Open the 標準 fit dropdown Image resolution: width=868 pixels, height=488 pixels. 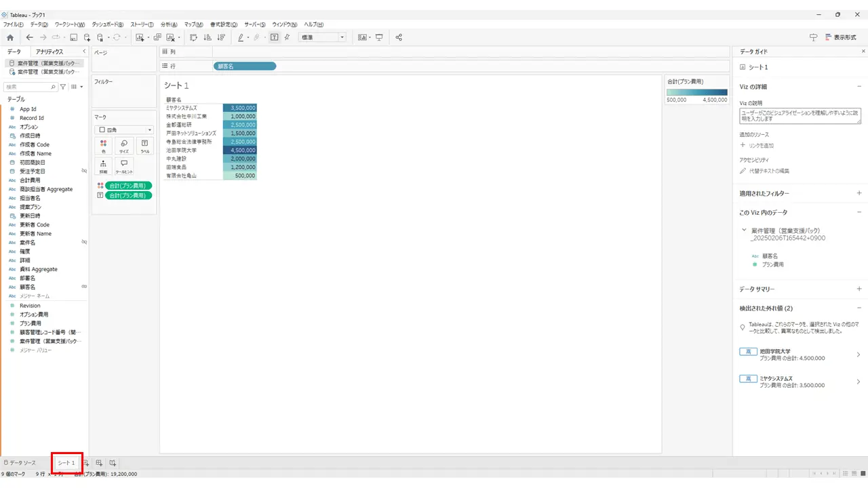pyautogui.click(x=323, y=37)
